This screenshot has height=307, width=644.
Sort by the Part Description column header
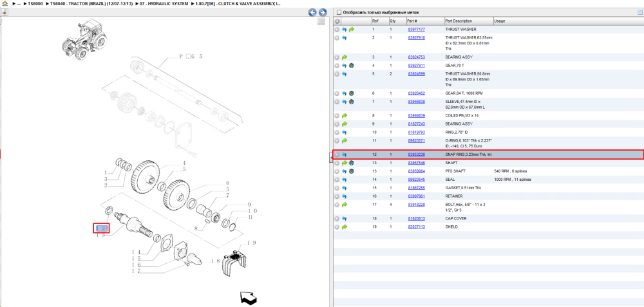click(459, 21)
